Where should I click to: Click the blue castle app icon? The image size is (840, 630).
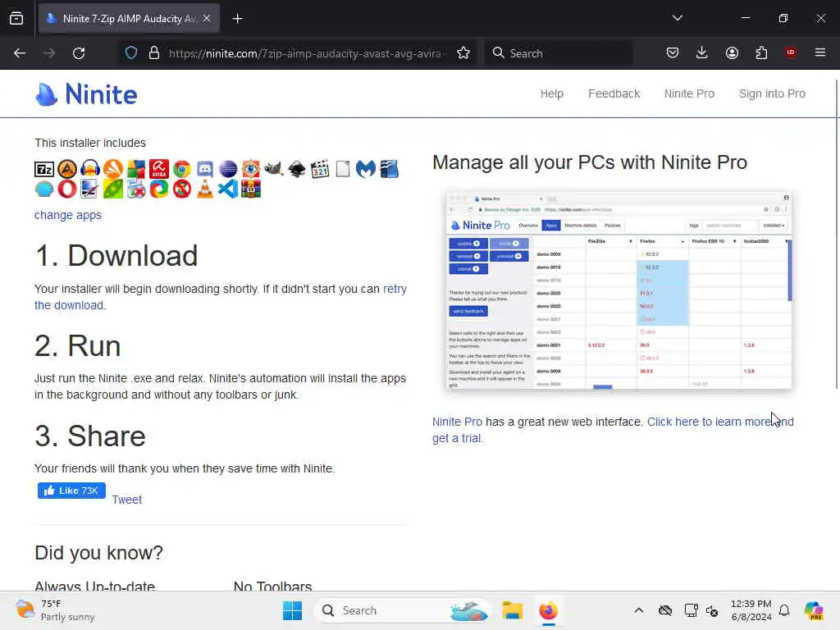click(389, 169)
